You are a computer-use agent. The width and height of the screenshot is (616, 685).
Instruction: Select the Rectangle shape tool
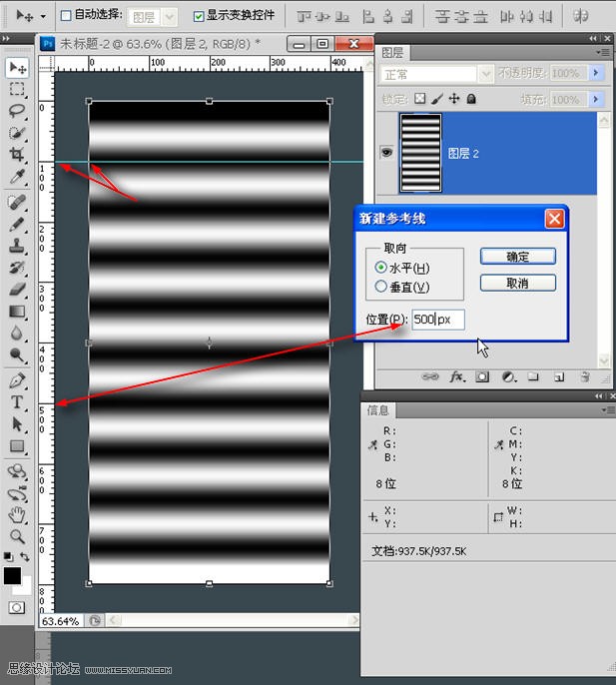(18, 446)
